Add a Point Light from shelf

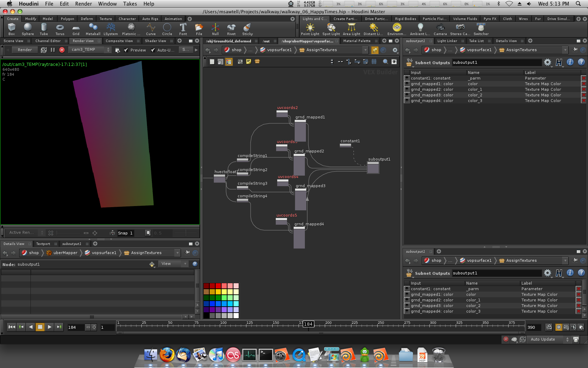[310, 29]
